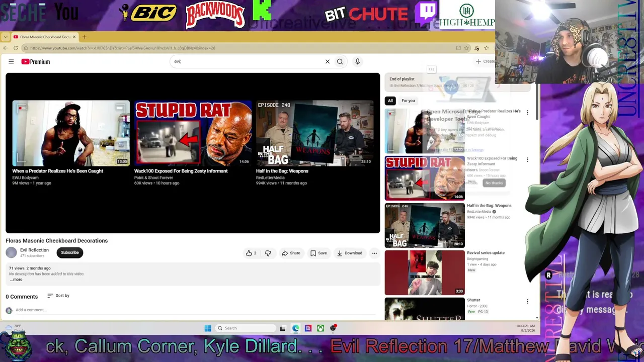Click the 0 Comments heading
644x362 pixels.
[22, 297]
